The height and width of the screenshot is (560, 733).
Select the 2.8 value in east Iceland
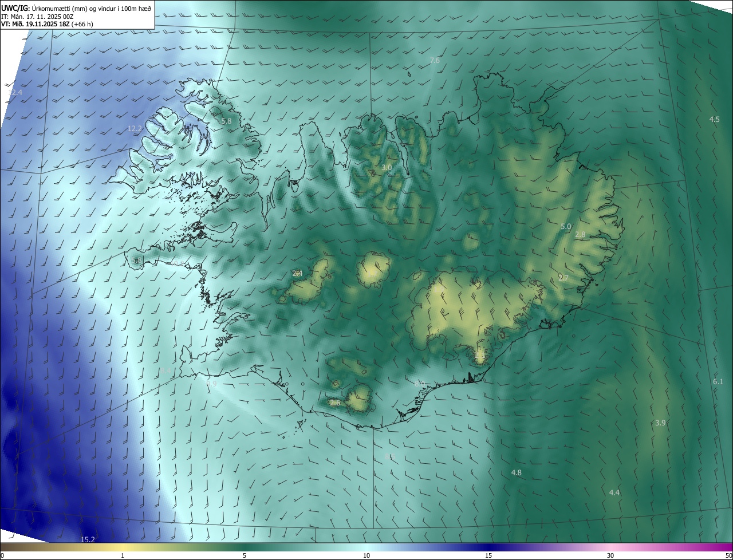coord(580,235)
